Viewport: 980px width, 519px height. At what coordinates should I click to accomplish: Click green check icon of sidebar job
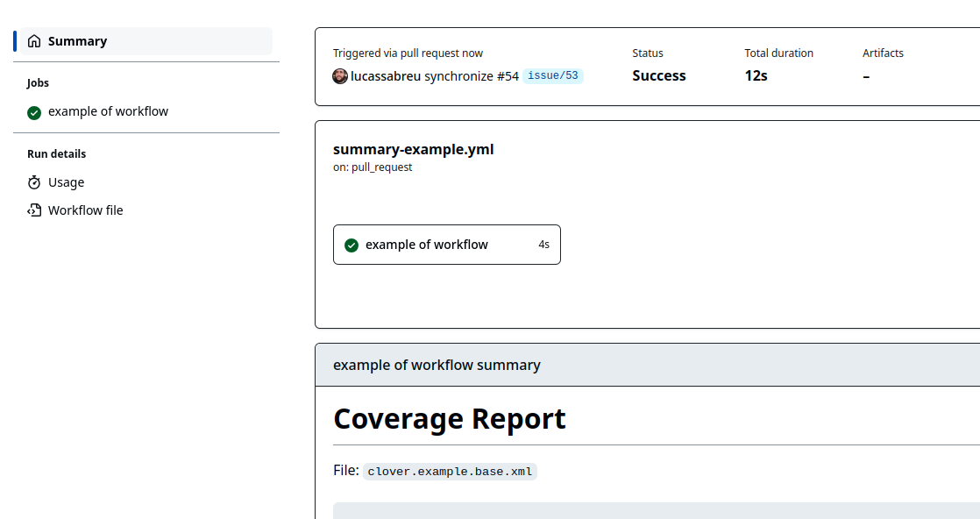coord(34,112)
